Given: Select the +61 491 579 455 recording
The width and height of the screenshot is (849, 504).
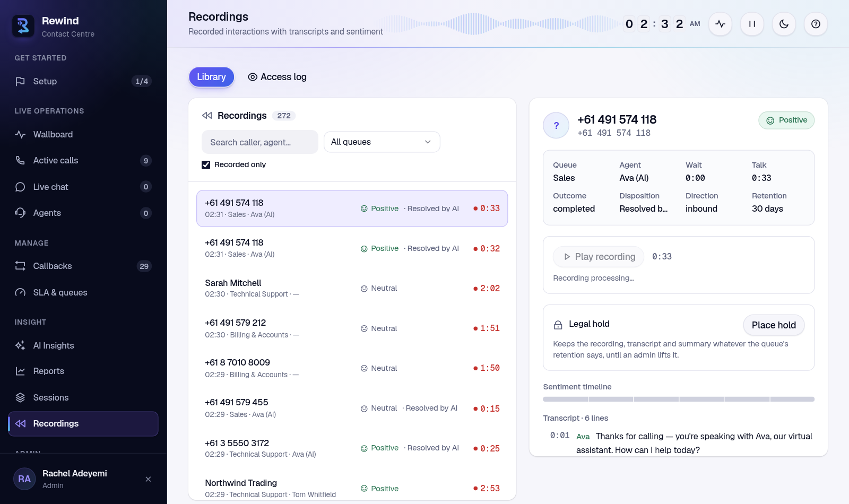Looking at the screenshot, I should 352,408.
